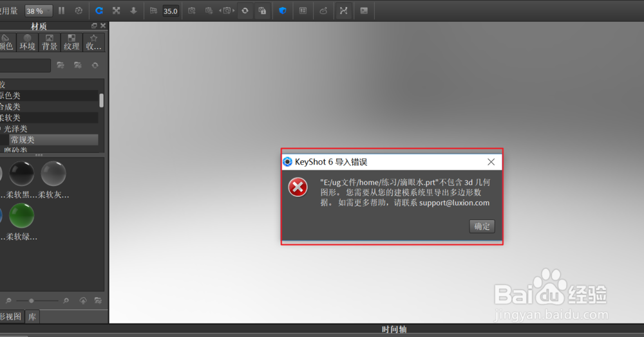Click the save camera icon
Viewport: 644px width, 337px height.
[209, 11]
